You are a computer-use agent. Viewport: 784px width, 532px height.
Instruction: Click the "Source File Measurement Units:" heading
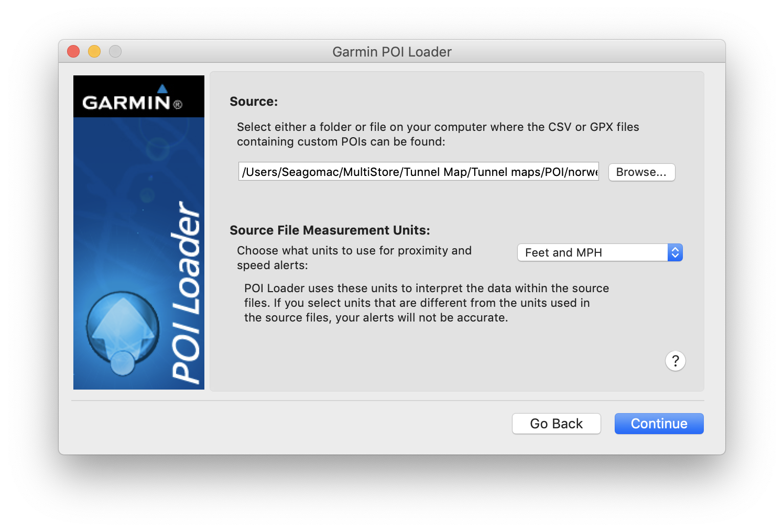tap(330, 230)
